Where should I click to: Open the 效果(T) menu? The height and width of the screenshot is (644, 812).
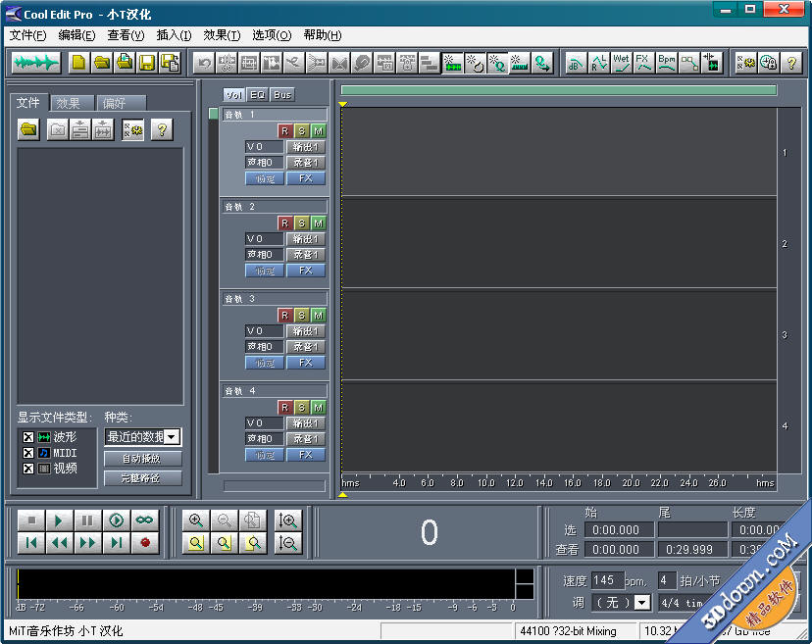tap(222, 35)
